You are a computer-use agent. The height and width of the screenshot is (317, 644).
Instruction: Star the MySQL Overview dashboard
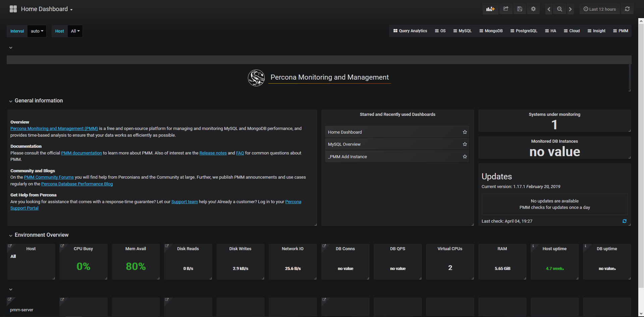[465, 144]
